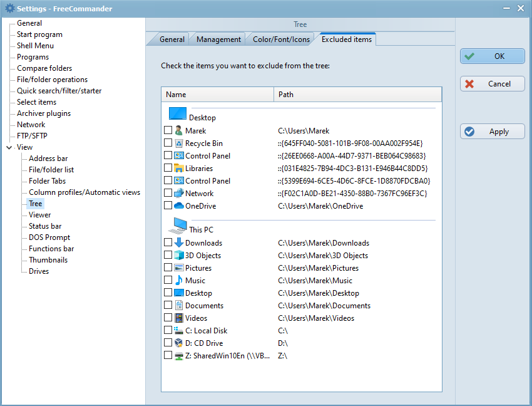The width and height of the screenshot is (532, 406).
Task: Collapse the View tree node
Action: pyautogui.click(x=9, y=147)
